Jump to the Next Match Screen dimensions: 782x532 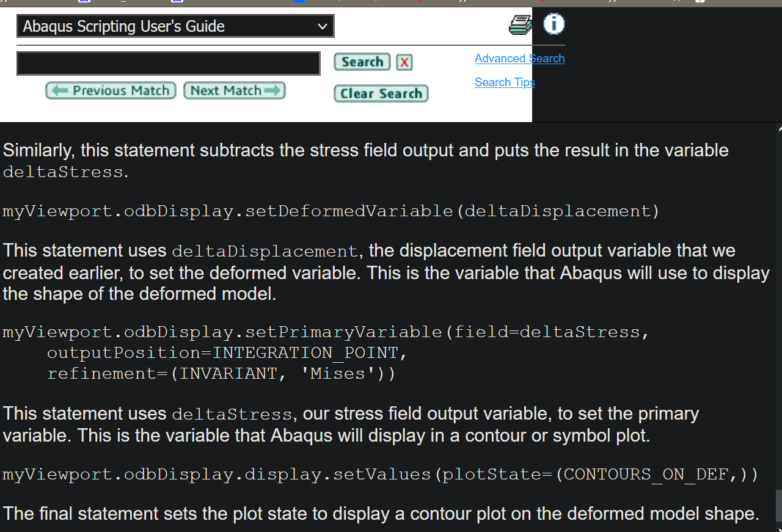234,90
